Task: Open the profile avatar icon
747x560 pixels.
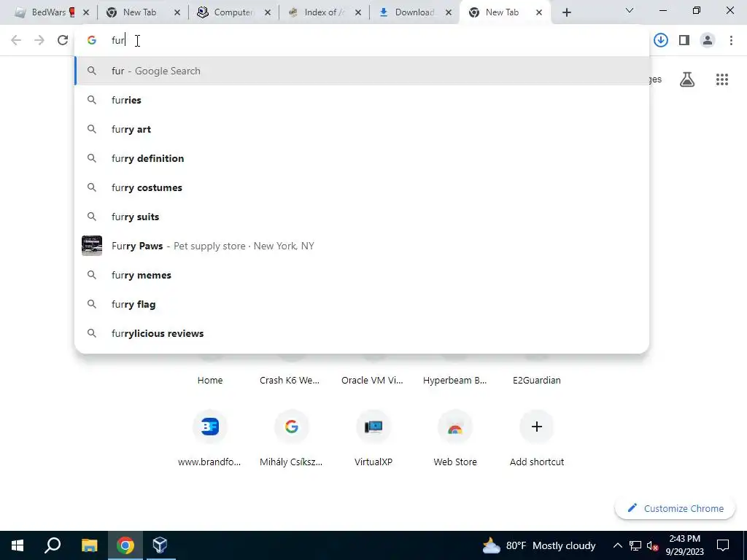Action: (x=708, y=40)
